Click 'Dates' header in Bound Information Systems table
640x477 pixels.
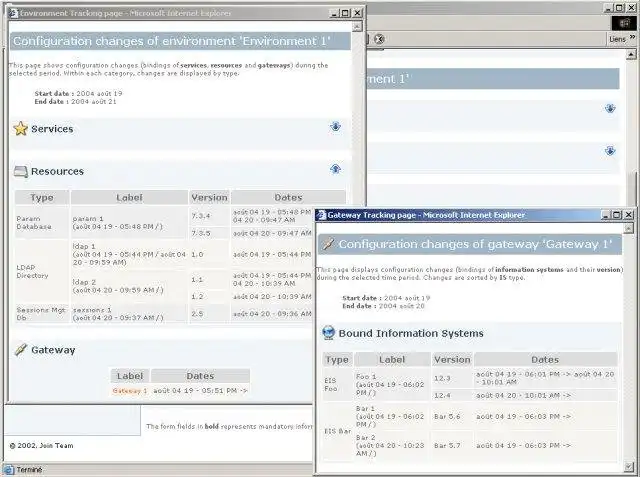pos(545,359)
